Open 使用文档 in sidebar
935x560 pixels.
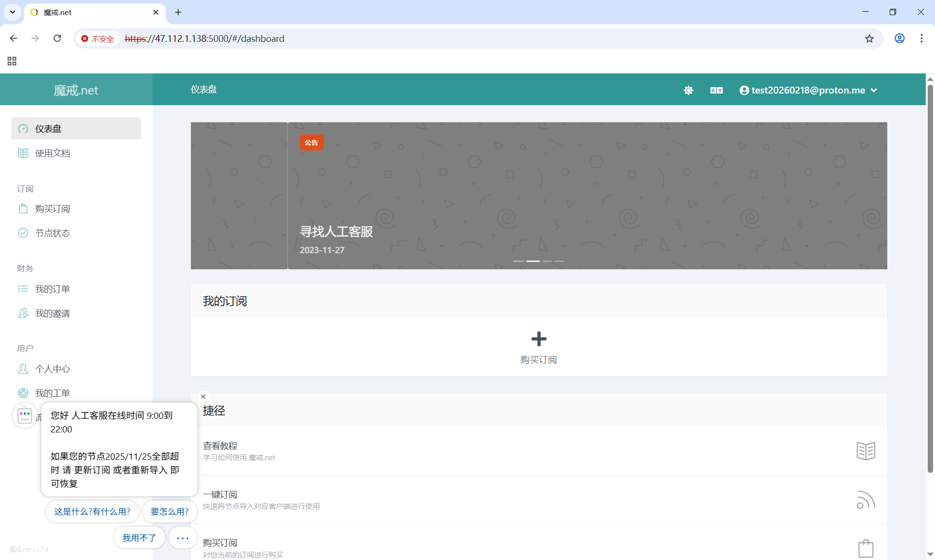(x=53, y=153)
